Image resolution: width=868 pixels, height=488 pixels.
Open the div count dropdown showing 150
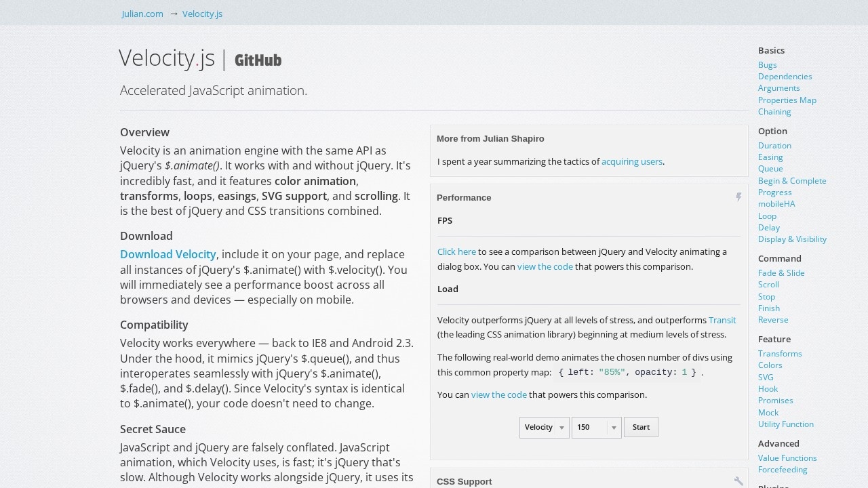tap(591, 427)
